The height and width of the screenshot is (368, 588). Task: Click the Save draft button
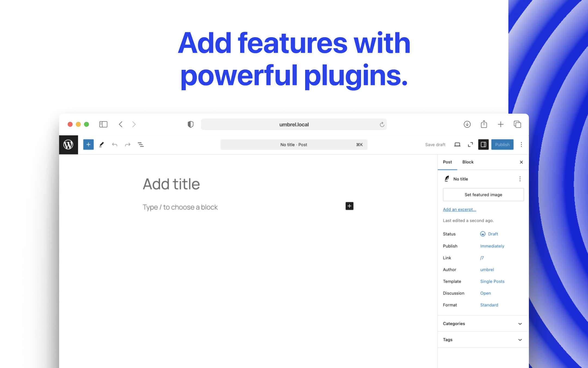pos(435,144)
